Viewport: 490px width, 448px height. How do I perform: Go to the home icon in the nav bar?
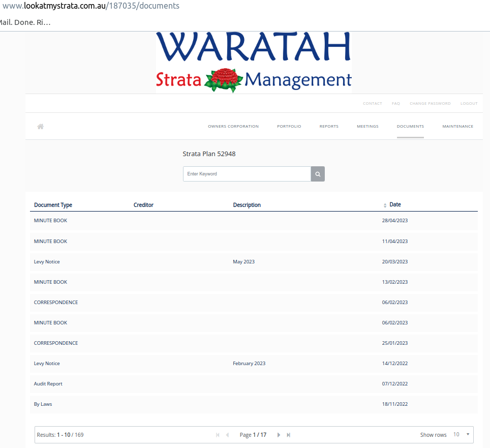(x=40, y=126)
